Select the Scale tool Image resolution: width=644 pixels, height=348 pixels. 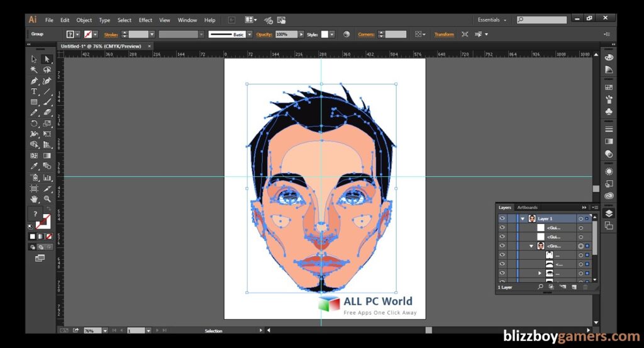[47, 123]
